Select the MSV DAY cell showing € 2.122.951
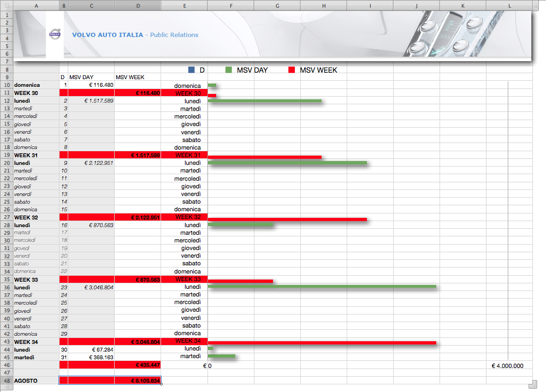The height and width of the screenshot is (392, 546). (91, 163)
